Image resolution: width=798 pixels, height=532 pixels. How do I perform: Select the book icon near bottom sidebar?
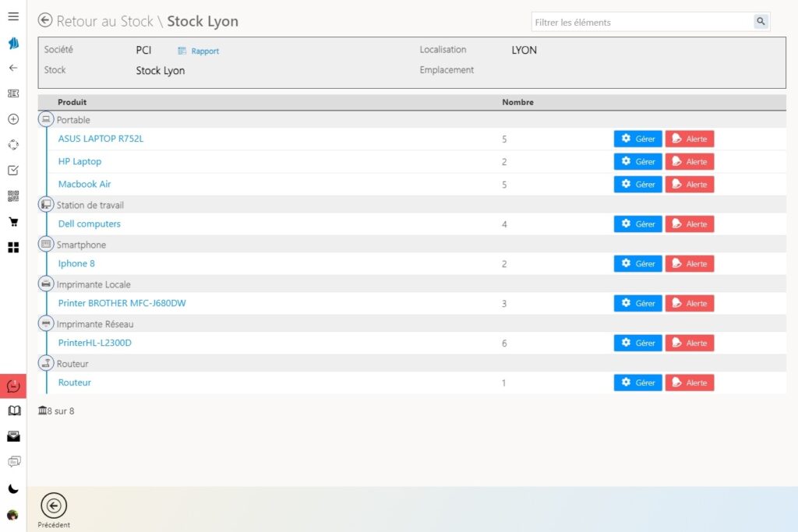(13, 410)
